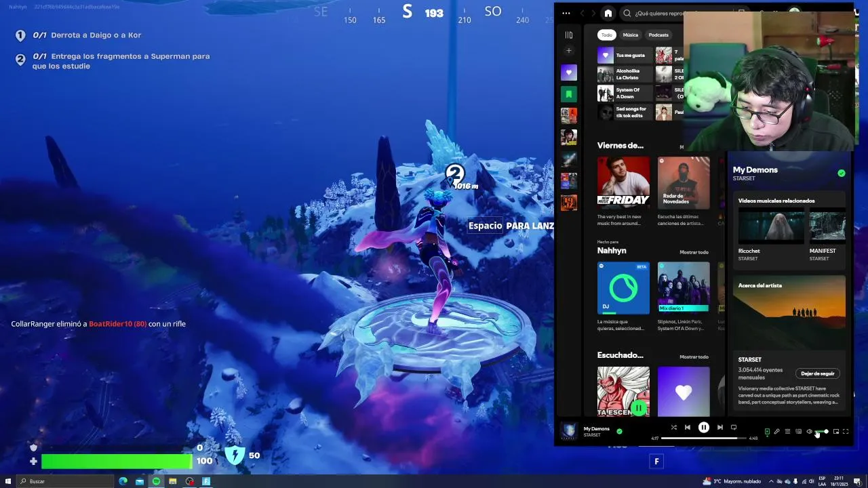Open the MANIFEST music video thumbnail
This screenshot has height=488, width=868.
[827, 227]
